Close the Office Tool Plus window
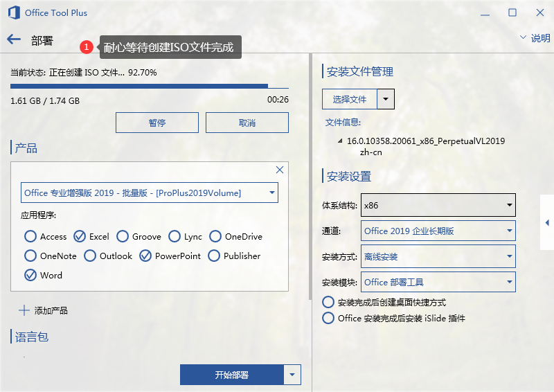Viewport: 554px width, 392px height. [x=540, y=12]
